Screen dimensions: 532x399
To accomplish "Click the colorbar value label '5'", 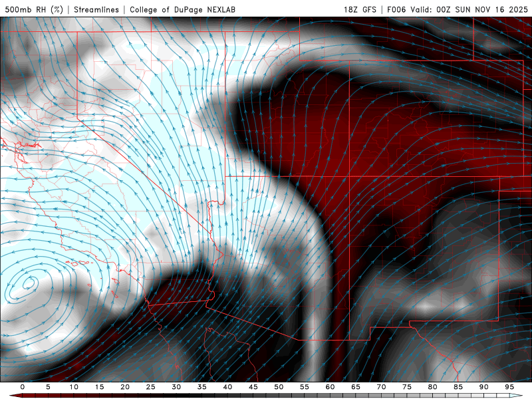I will [x=48, y=387].
